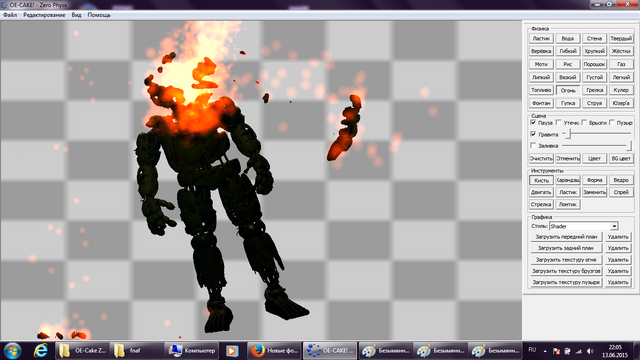The width and height of the screenshot is (640, 360).
Task: Switch to the fnaf folder window
Action: (137, 351)
